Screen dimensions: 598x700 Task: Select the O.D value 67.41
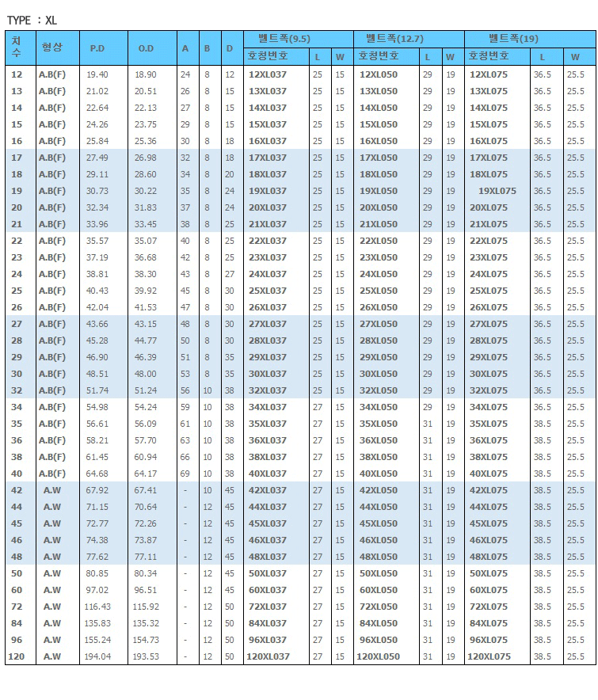tap(146, 490)
